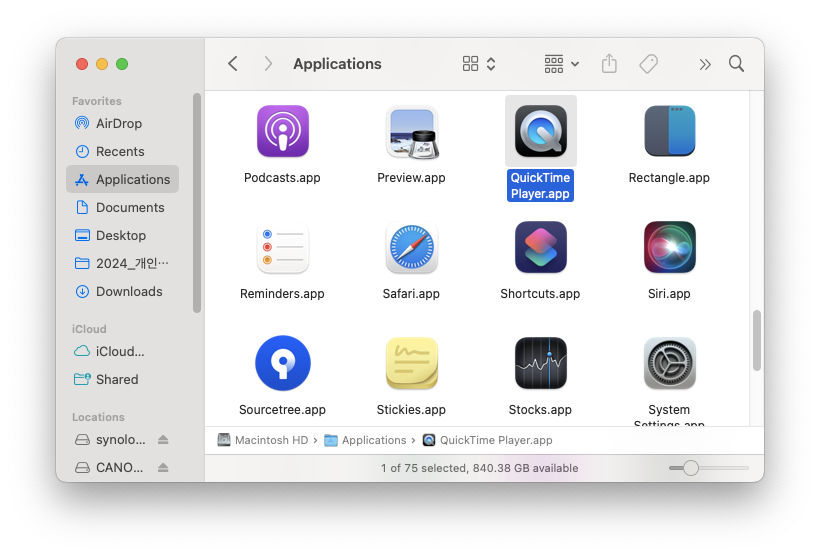This screenshot has height=556, width=820.
Task: Click the Stocks.app file name
Action: pos(540,410)
